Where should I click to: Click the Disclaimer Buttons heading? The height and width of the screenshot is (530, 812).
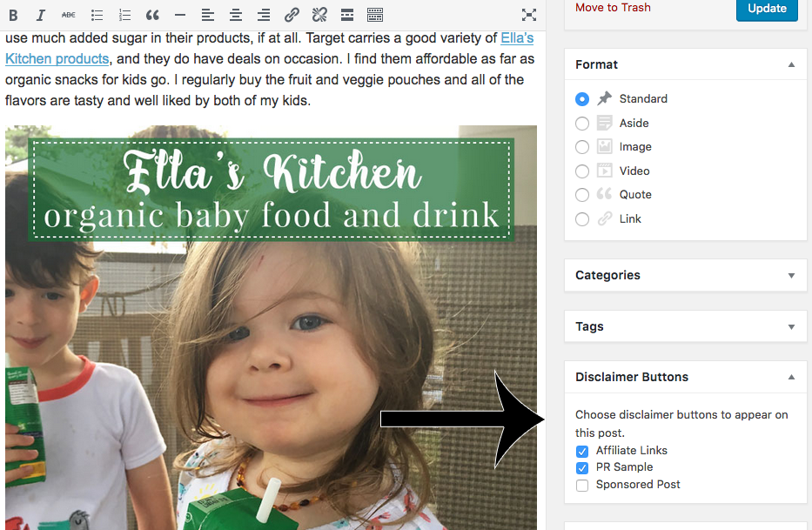point(632,377)
